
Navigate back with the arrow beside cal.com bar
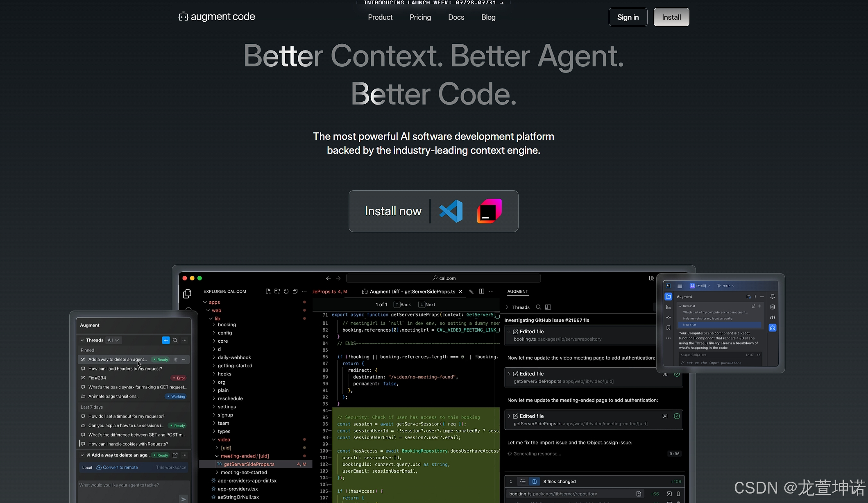click(x=329, y=278)
